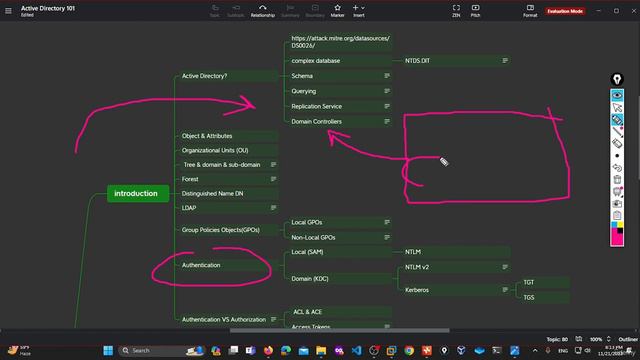Screen dimensions: 640x360
Task: Open Visual Studio Code from taskbar
Action: [x=356, y=350]
